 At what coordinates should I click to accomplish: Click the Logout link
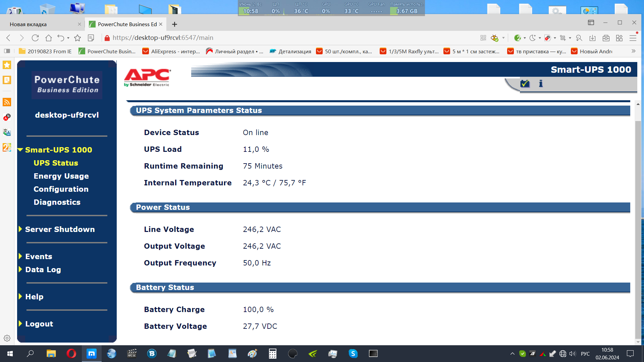(x=39, y=324)
